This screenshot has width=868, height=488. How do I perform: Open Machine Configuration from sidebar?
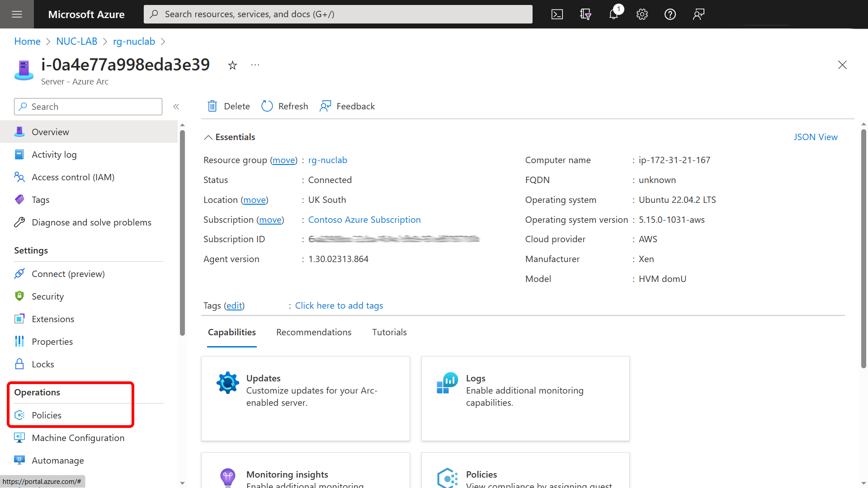(78, 437)
